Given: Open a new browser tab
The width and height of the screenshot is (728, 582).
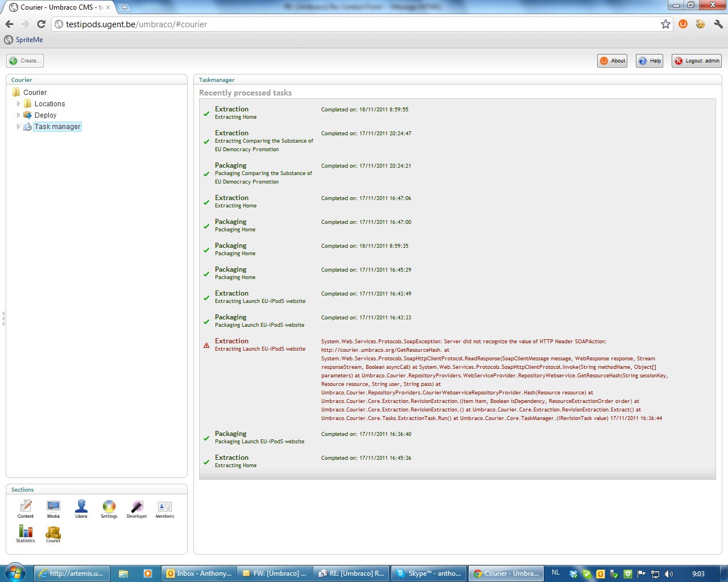Looking at the screenshot, I should pos(124,7).
